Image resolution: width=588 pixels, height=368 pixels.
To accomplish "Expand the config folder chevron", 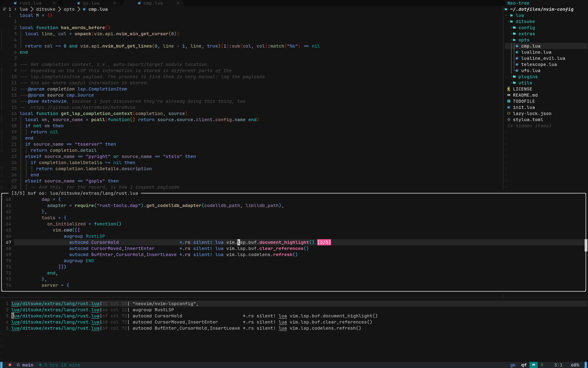I will click(511, 28).
